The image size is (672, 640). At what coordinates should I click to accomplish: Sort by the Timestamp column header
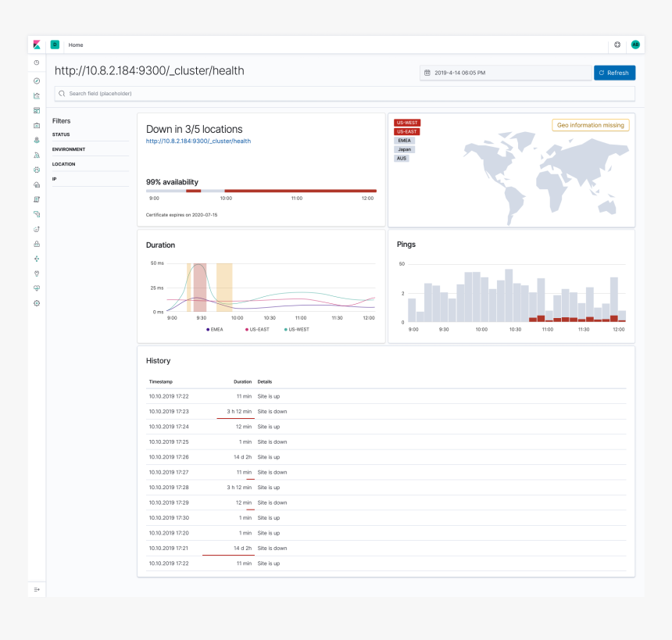tap(161, 381)
